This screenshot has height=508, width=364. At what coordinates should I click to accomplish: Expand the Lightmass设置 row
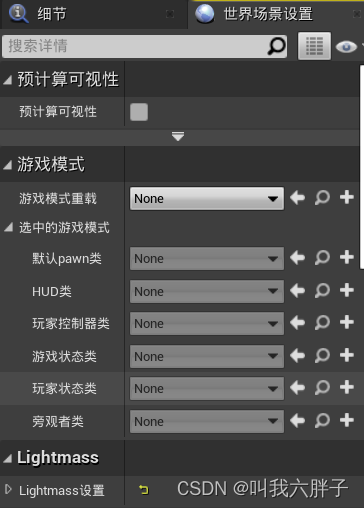pyautogui.click(x=8, y=490)
